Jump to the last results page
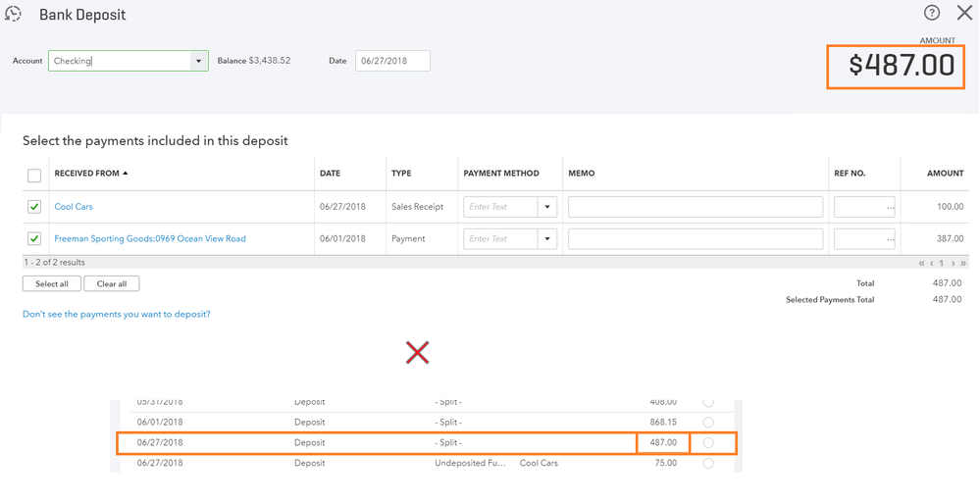 click(963, 264)
